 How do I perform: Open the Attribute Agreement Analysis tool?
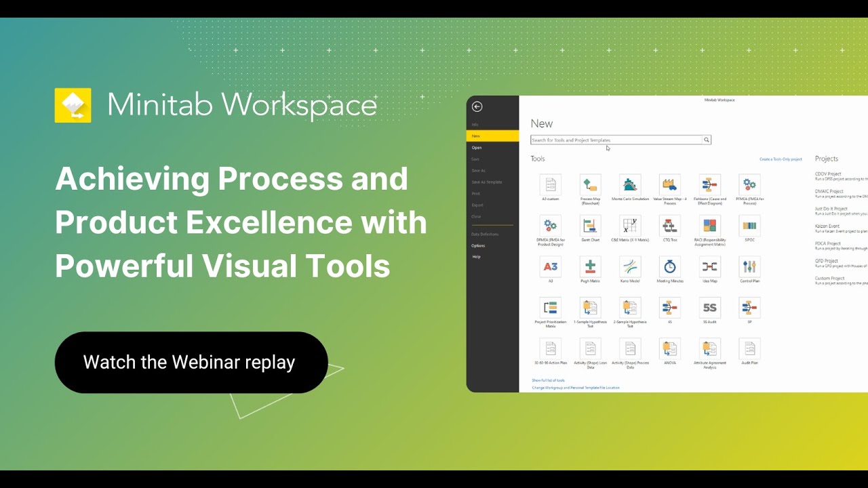[710, 348]
